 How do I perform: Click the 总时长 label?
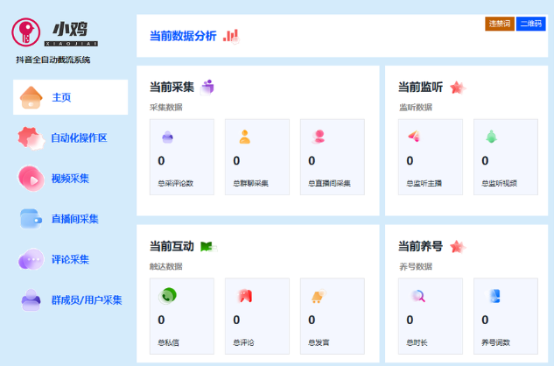click(x=417, y=343)
